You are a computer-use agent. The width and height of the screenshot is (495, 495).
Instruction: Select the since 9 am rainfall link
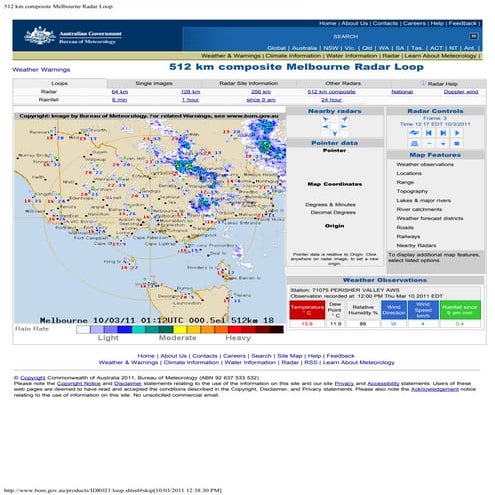[261, 100]
